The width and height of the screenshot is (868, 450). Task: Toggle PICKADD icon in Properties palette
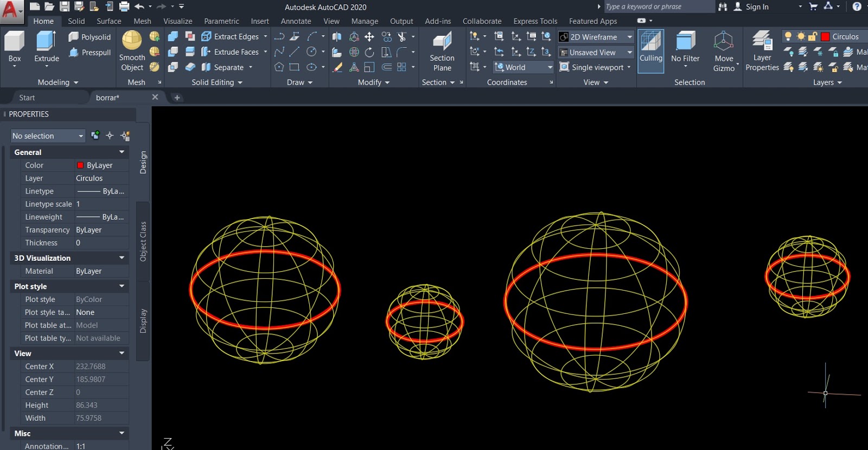(95, 136)
